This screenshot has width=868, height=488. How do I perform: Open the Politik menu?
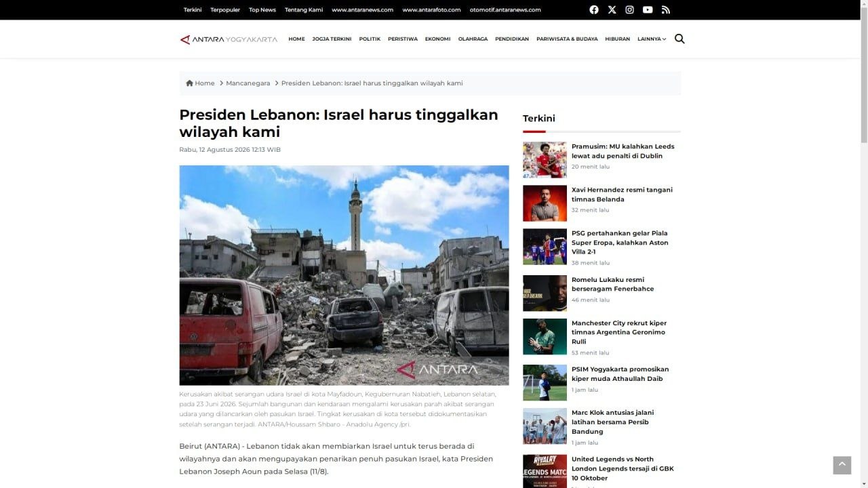tap(370, 39)
